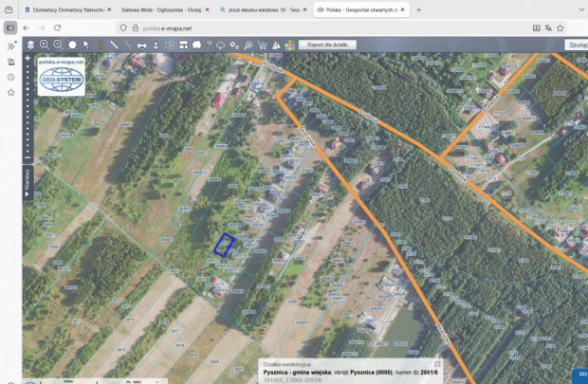Click the blue highlighted parcel on map
Image resolution: width=588 pixels, height=384 pixels.
[x=224, y=245]
